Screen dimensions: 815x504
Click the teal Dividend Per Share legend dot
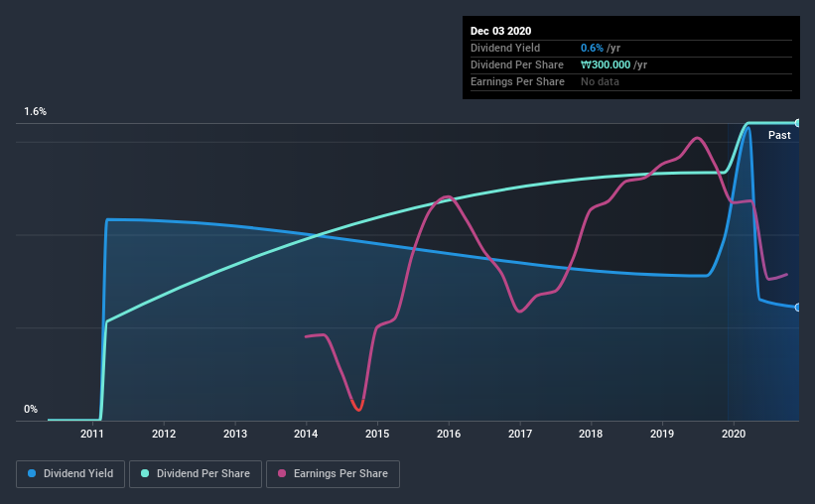145,473
